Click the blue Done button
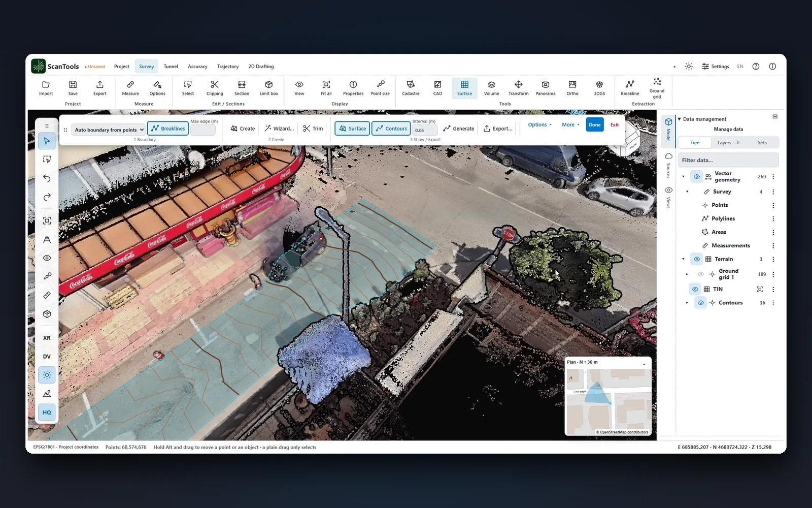 (595, 124)
